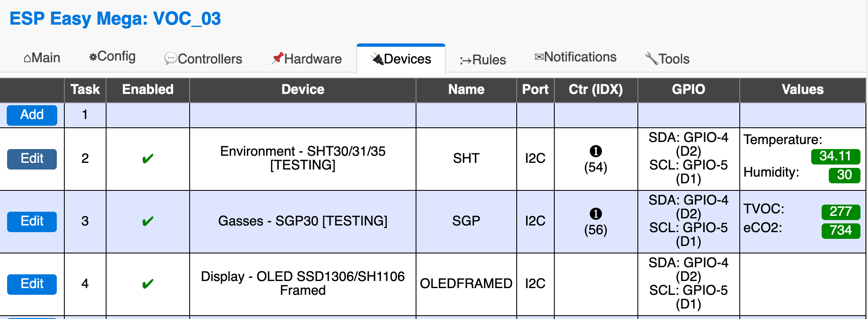Click the green eCO2 value 734
The width and height of the screenshot is (868, 319).
[x=840, y=230]
